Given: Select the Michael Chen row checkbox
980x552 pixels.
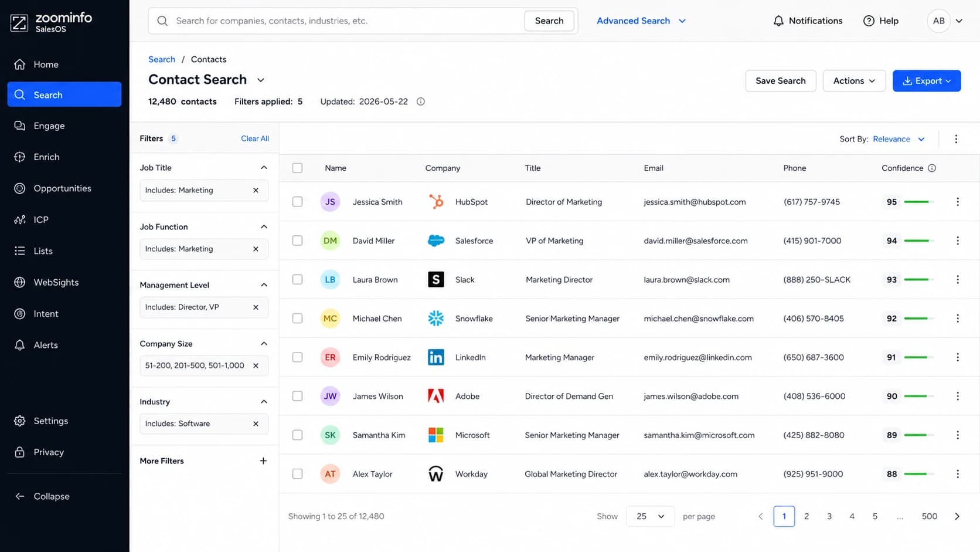Looking at the screenshot, I should click(x=298, y=318).
